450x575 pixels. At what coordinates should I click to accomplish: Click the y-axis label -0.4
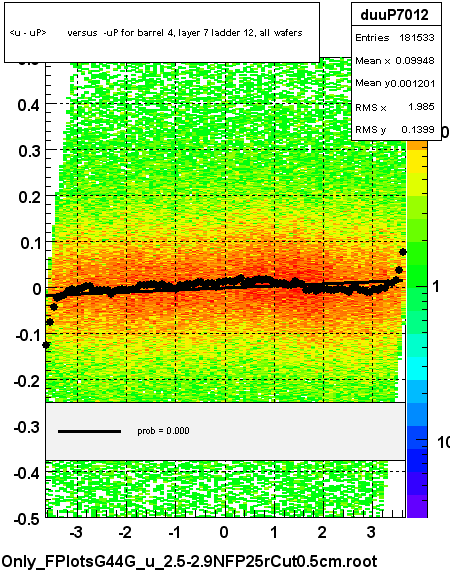[x=28, y=473]
